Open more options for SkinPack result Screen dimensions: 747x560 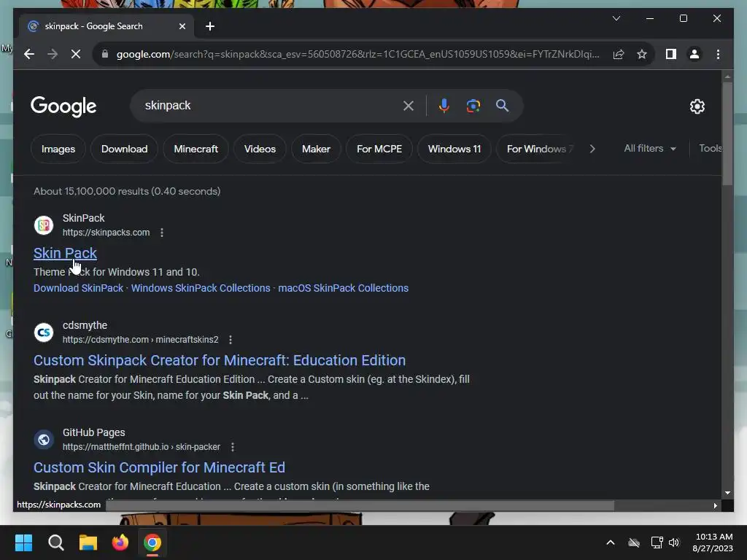pos(162,233)
